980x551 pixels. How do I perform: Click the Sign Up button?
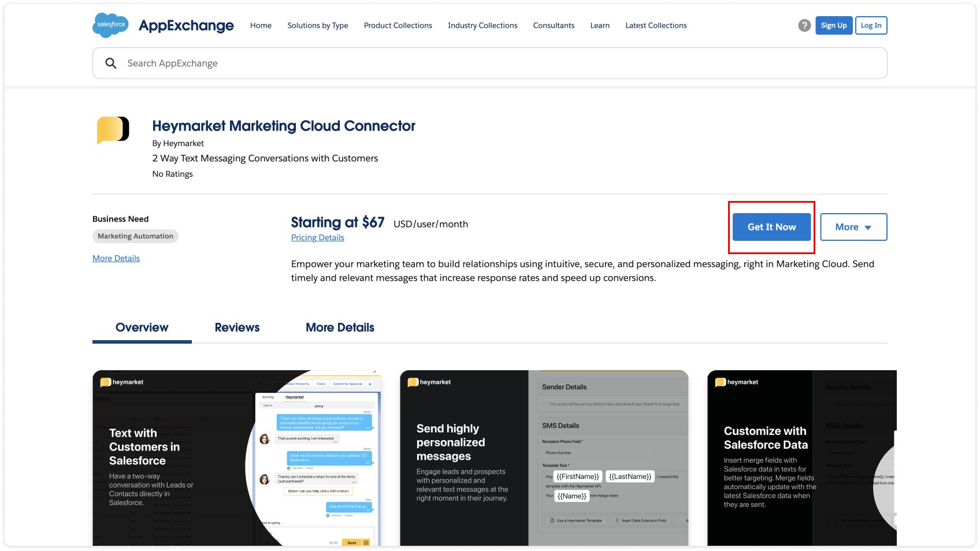click(834, 25)
